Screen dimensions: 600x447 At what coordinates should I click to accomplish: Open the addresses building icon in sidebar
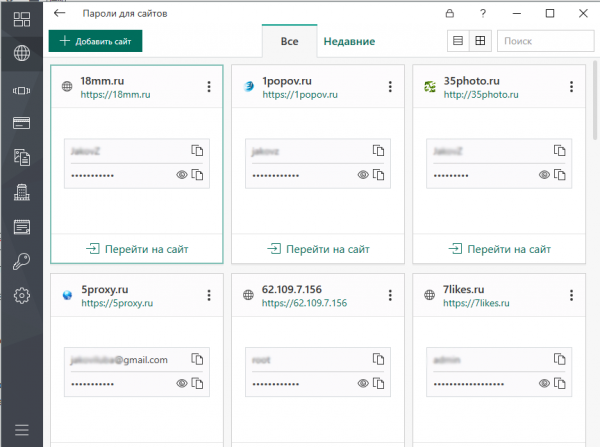(22, 192)
